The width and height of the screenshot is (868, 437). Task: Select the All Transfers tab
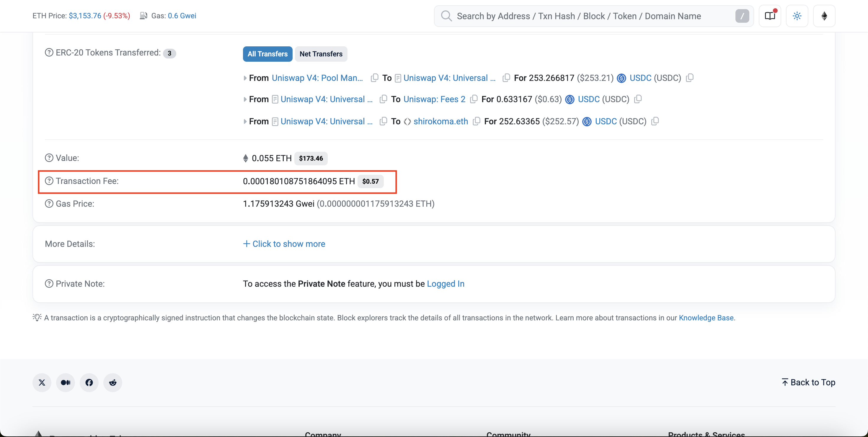pyautogui.click(x=267, y=54)
